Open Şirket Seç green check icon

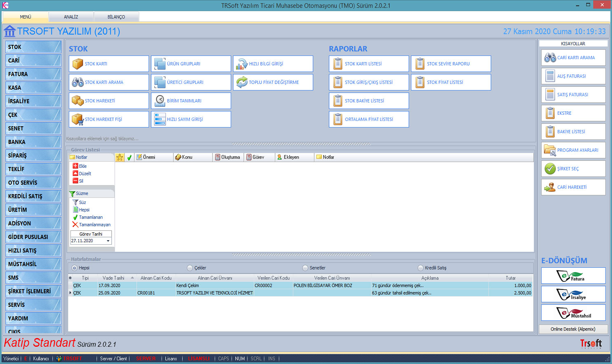(550, 169)
